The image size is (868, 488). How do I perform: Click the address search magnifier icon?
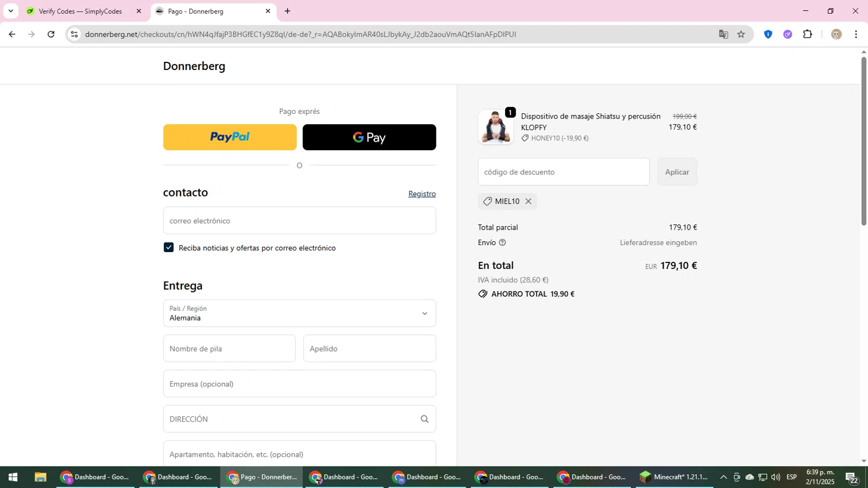click(425, 419)
